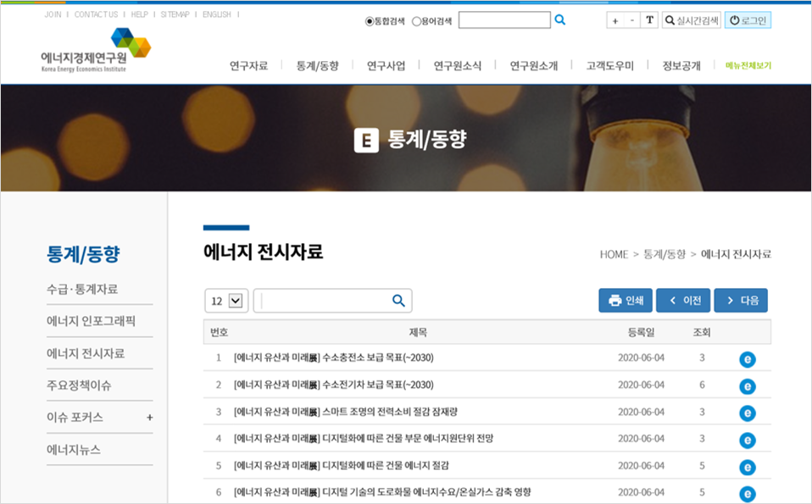This screenshot has height=504, width=812.
Task: Click the plus font size enlarge button
Action: [615, 20]
